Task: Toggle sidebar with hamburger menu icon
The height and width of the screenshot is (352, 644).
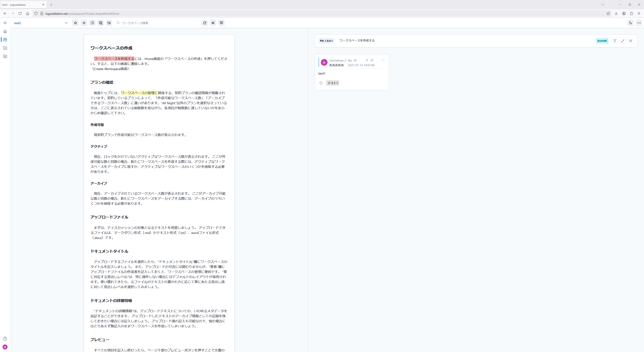Action: [5, 23]
